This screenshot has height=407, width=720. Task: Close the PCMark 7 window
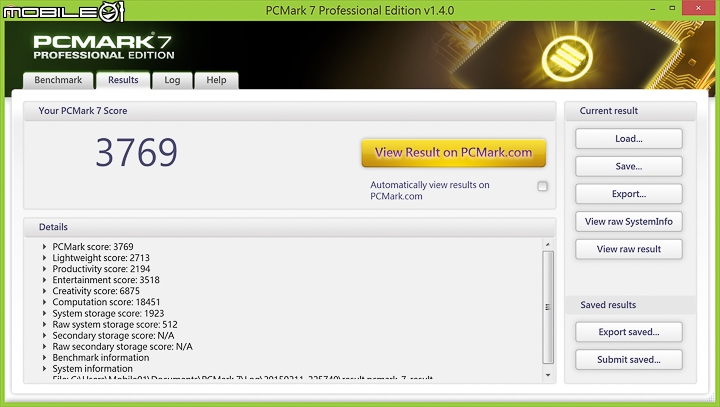pyautogui.click(x=698, y=8)
